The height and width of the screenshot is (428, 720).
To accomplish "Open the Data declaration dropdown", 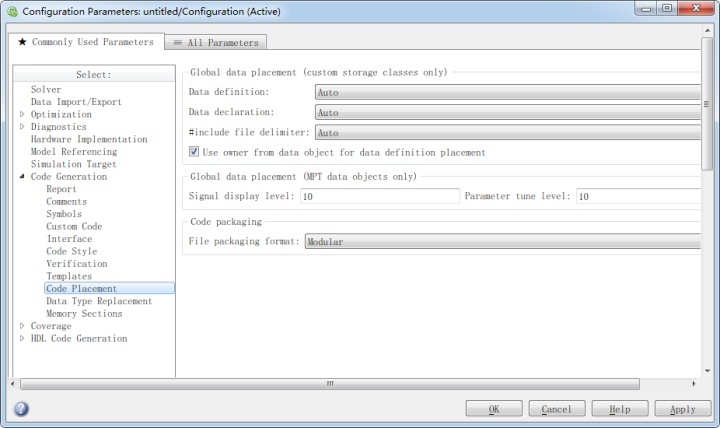I will (507, 113).
